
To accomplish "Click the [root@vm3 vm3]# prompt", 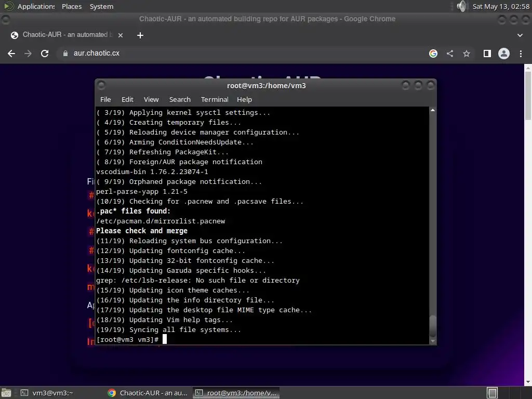I will [127, 340].
